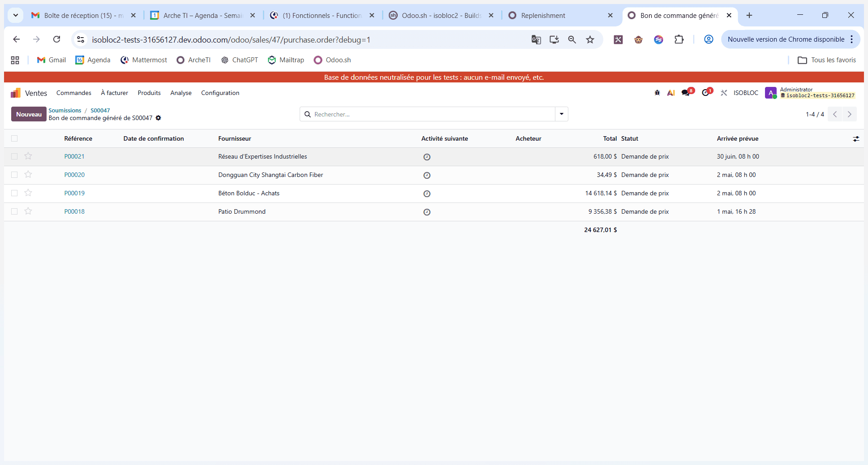This screenshot has height=465, width=868.
Task: Check the P00021 row checkbox
Action: 14,156
